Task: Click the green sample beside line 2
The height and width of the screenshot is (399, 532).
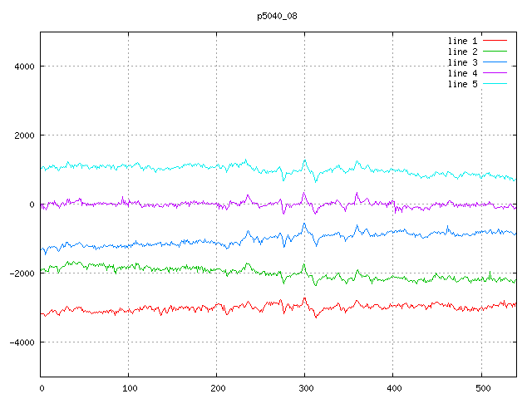Action: 495,52
